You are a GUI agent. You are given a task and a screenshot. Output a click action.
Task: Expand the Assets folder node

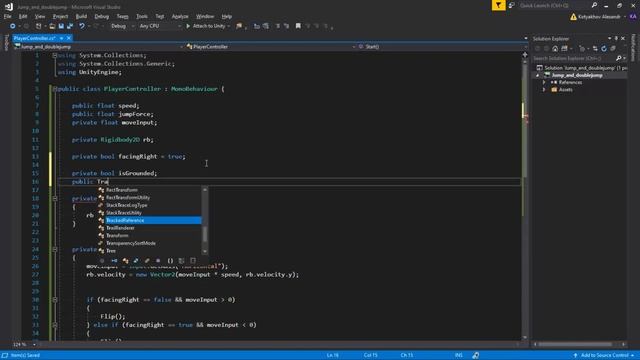click(x=544, y=90)
